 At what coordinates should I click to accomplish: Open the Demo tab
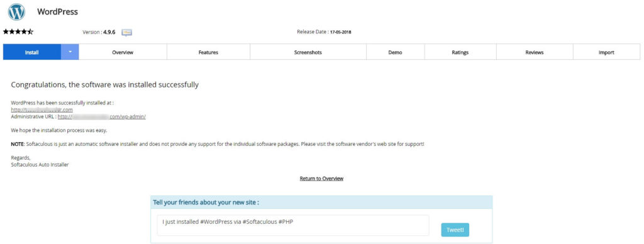point(395,52)
